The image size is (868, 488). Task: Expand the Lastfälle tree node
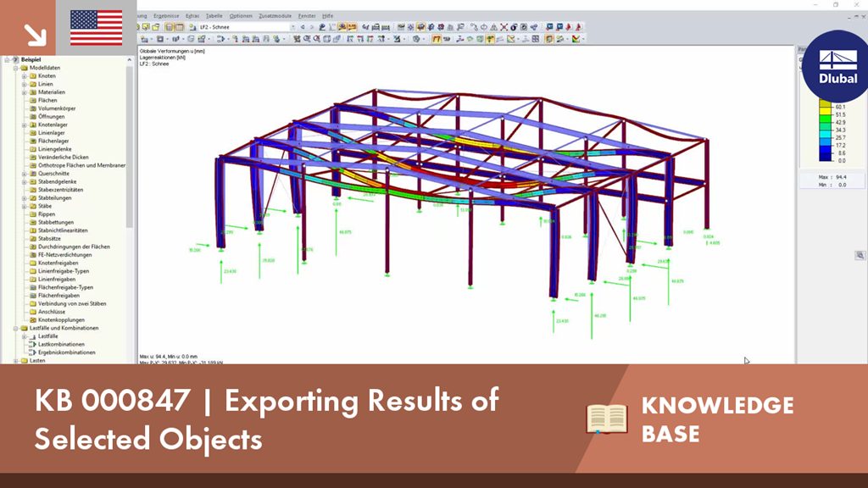(25, 336)
